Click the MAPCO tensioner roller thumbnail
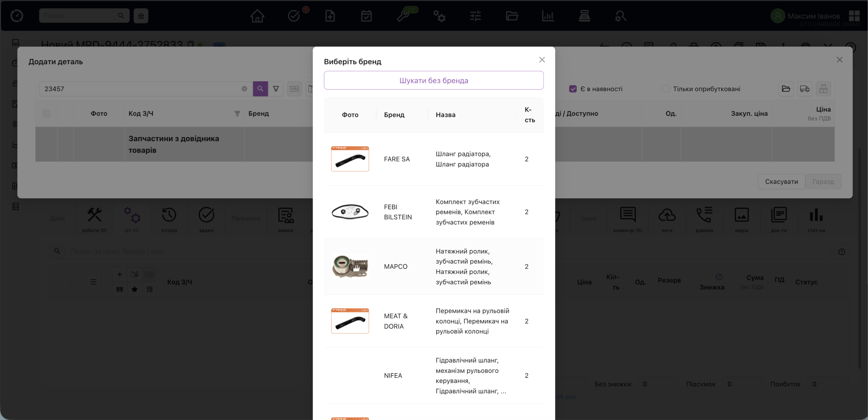This screenshot has width=868, height=420. coord(350,266)
